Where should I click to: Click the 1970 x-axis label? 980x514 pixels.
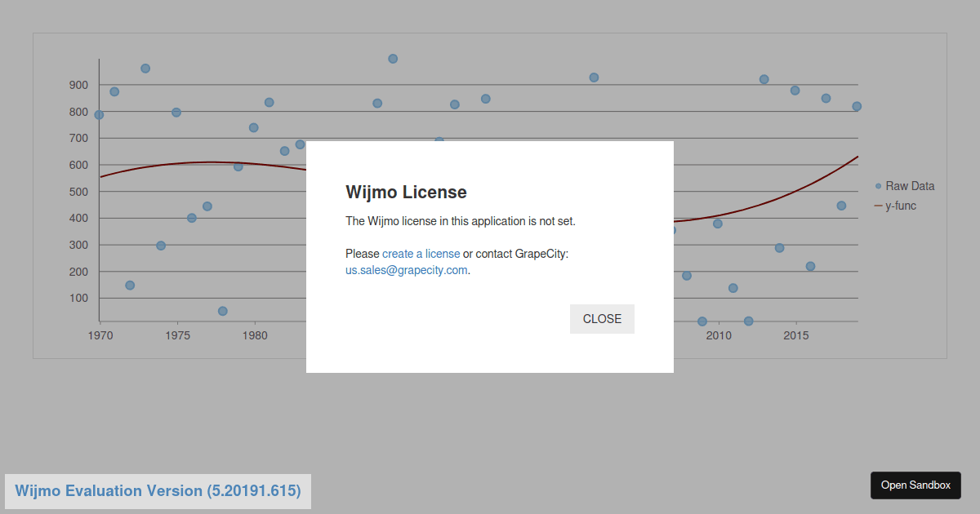pyautogui.click(x=100, y=335)
